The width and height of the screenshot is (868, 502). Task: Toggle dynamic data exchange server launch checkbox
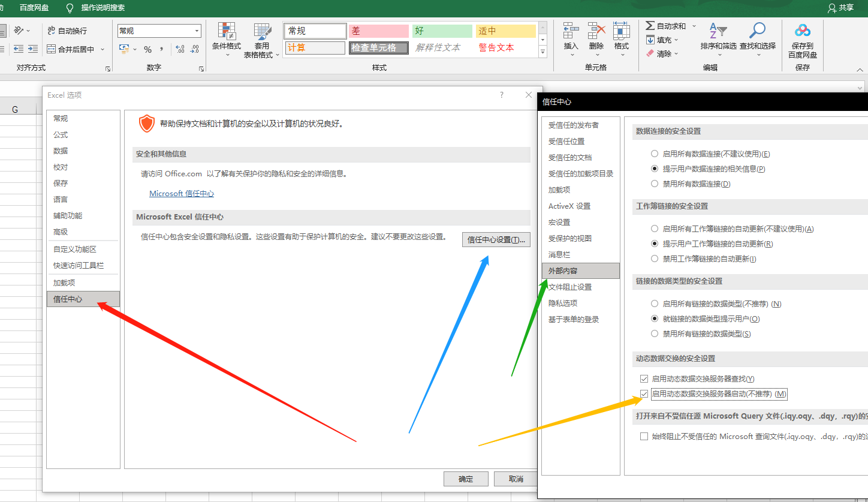click(644, 394)
